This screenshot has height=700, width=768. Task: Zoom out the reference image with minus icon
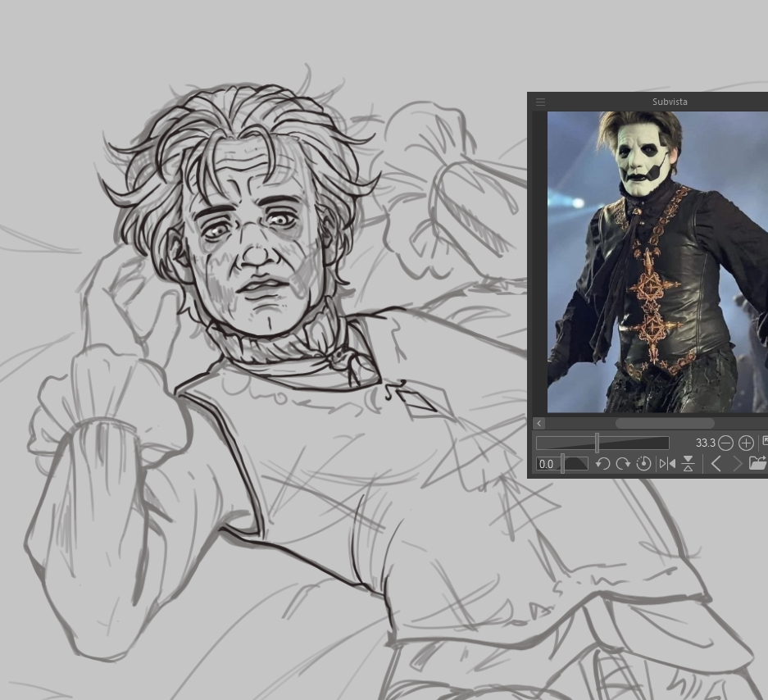tap(725, 443)
